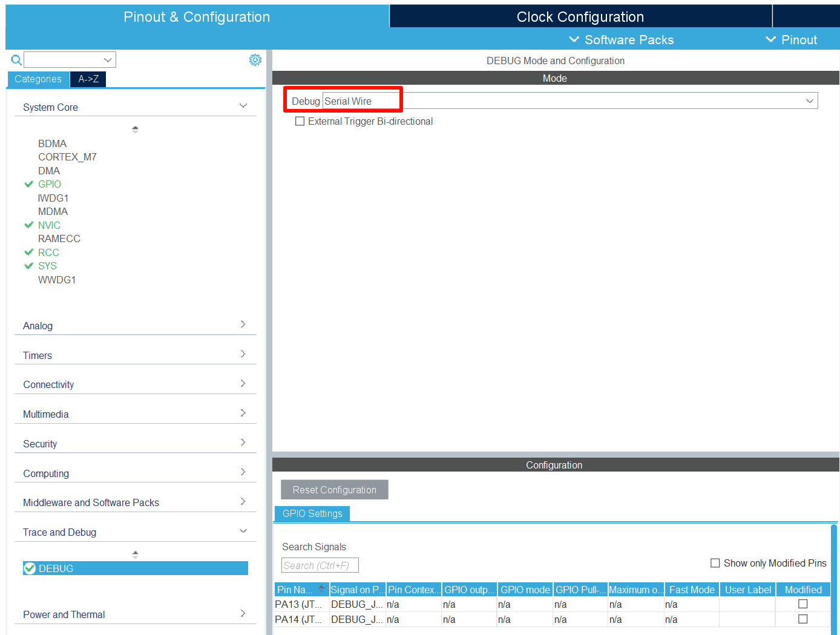Click the sort arrow on Pin Name column
Screen dimensions: 840x635
point(321,589)
